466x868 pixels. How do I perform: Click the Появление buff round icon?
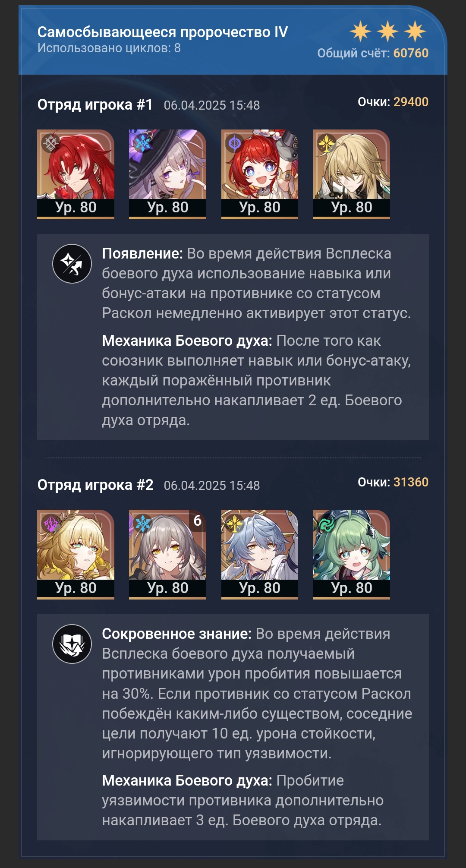[72, 264]
